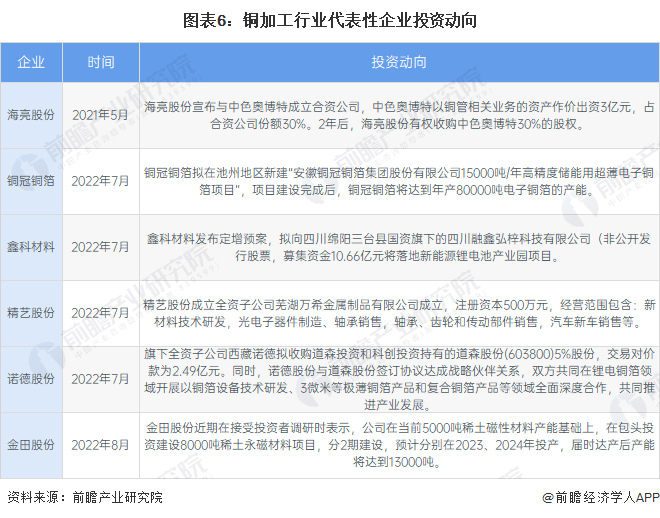Image resolution: width=660 pixels, height=518 pixels.
Task: Click the chart title 图表6：铜加工行业代表性企业投资动向
Action: (330, 21)
